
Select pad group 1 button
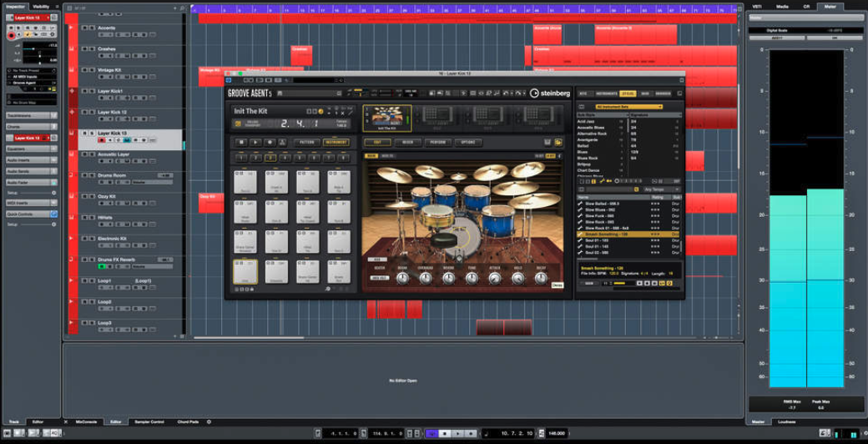(x=241, y=158)
